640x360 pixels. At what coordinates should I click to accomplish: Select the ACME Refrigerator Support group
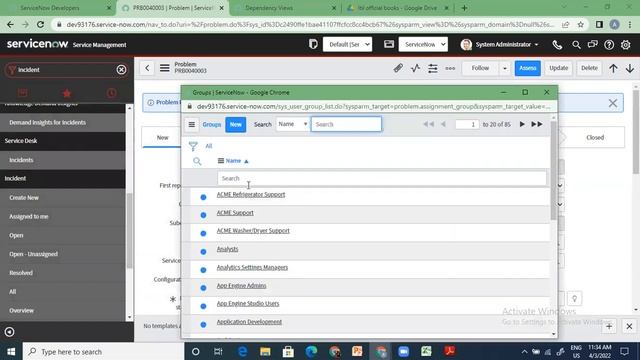(x=251, y=195)
